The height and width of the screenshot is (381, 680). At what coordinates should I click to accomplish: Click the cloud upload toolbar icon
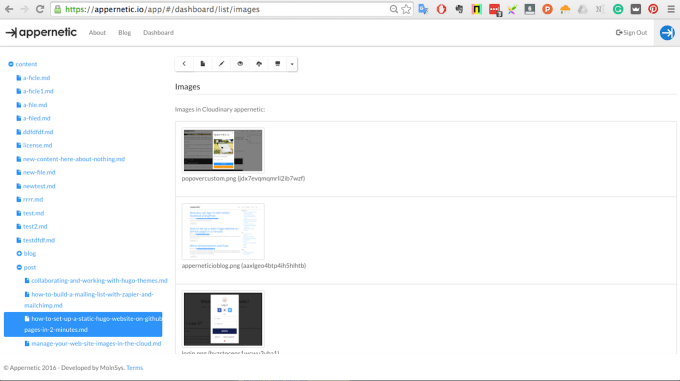259,64
